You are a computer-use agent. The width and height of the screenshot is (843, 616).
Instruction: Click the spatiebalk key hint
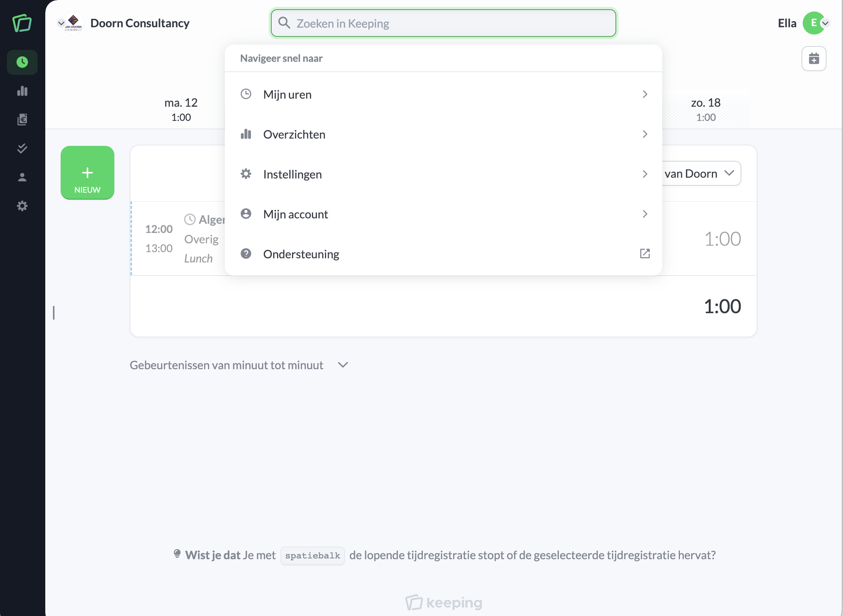[312, 556]
